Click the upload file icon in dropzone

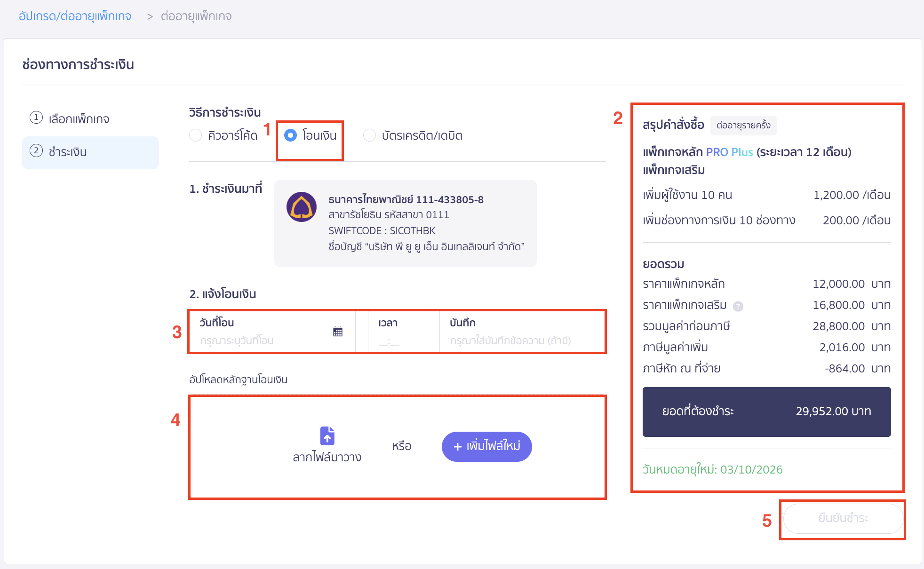(327, 435)
